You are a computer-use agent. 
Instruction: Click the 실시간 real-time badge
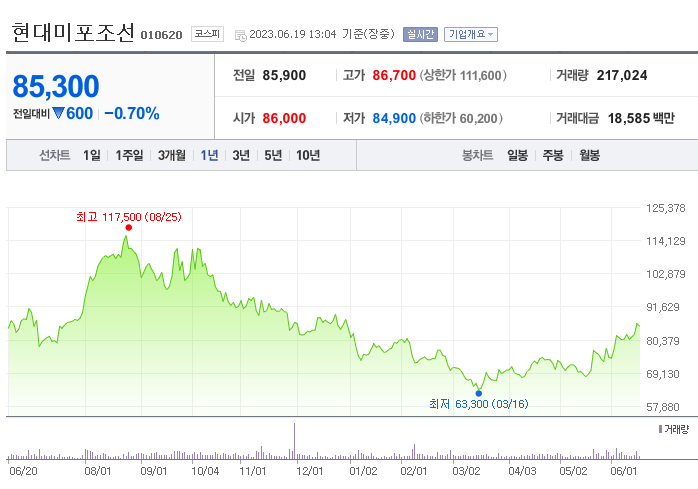pos(420,34)
